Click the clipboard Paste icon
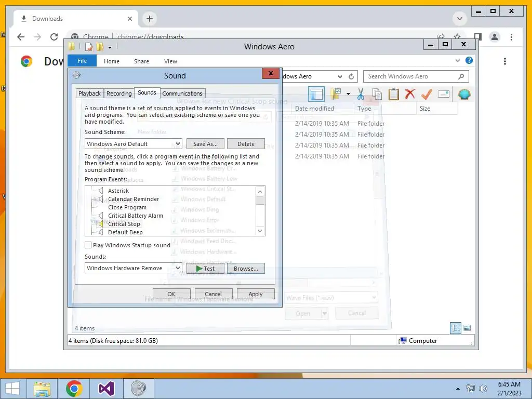Screen dimensions: 532x399 click(x=394, y=94)
